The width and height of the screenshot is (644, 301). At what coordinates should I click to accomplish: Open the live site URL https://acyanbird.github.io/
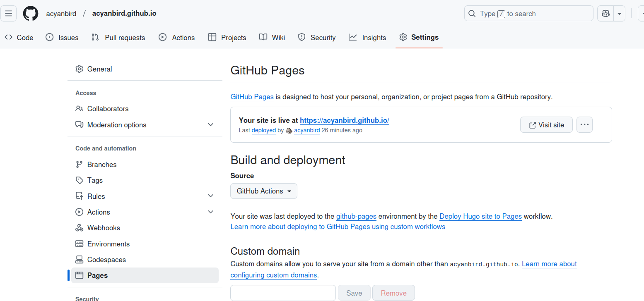pos(345,121)
